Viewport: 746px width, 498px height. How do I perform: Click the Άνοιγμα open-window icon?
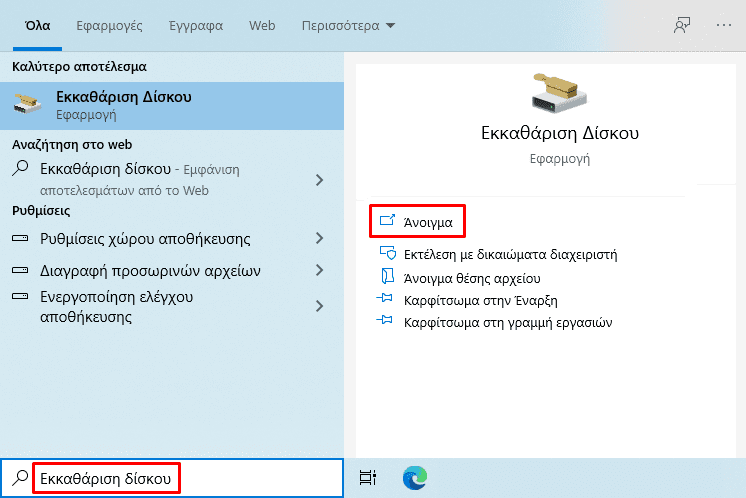pos(387,220)
